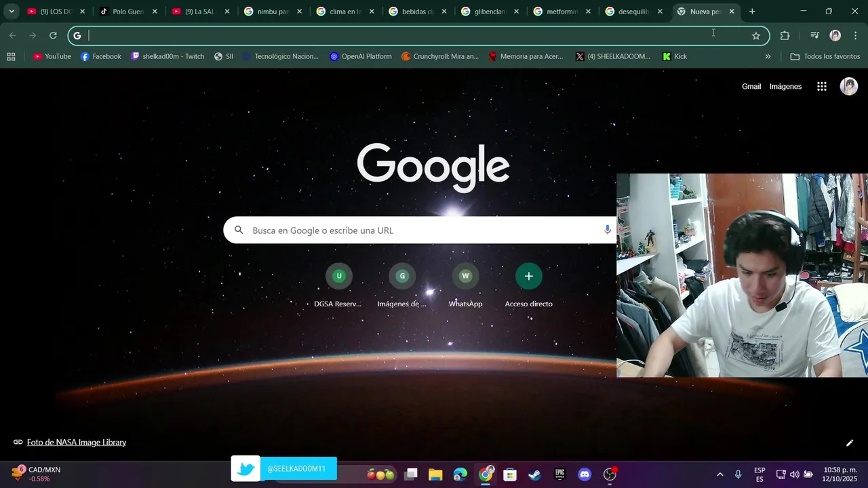Viewport: 868px width, 488px height.
Task: Open the bookmarks bar apps grid icon
Action: click(x=11, y=56)
